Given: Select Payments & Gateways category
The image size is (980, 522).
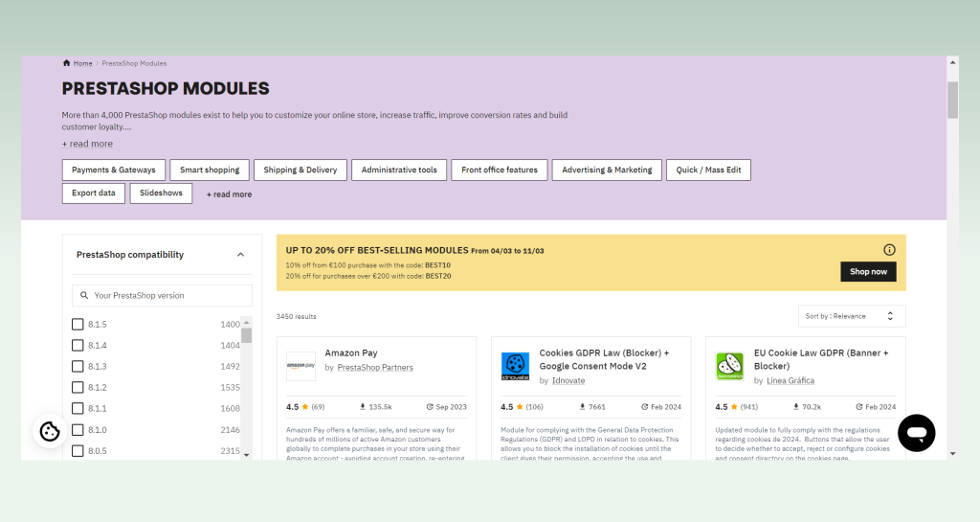Looking at the screenshot, I should pyautogui.click(x=114, y=170).
